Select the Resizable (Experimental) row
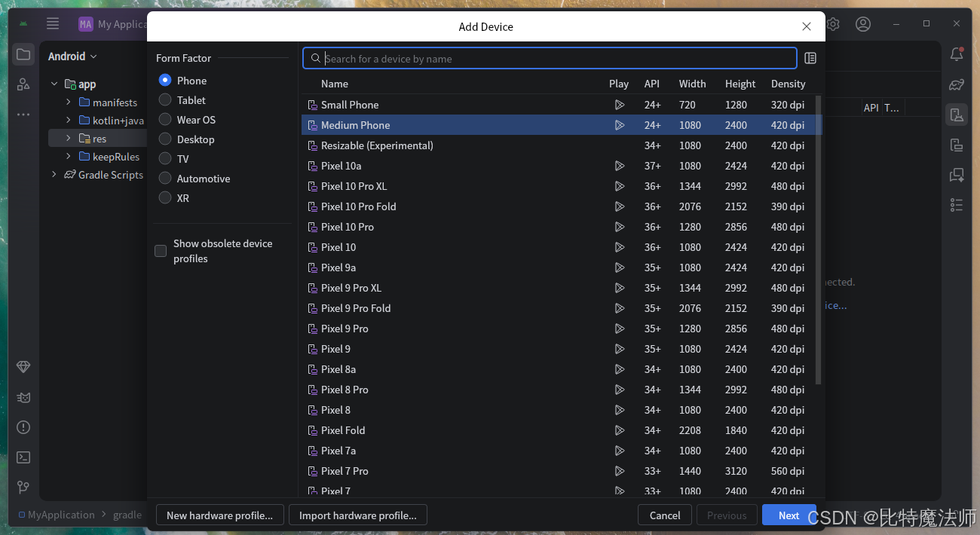 coord(562,145)
